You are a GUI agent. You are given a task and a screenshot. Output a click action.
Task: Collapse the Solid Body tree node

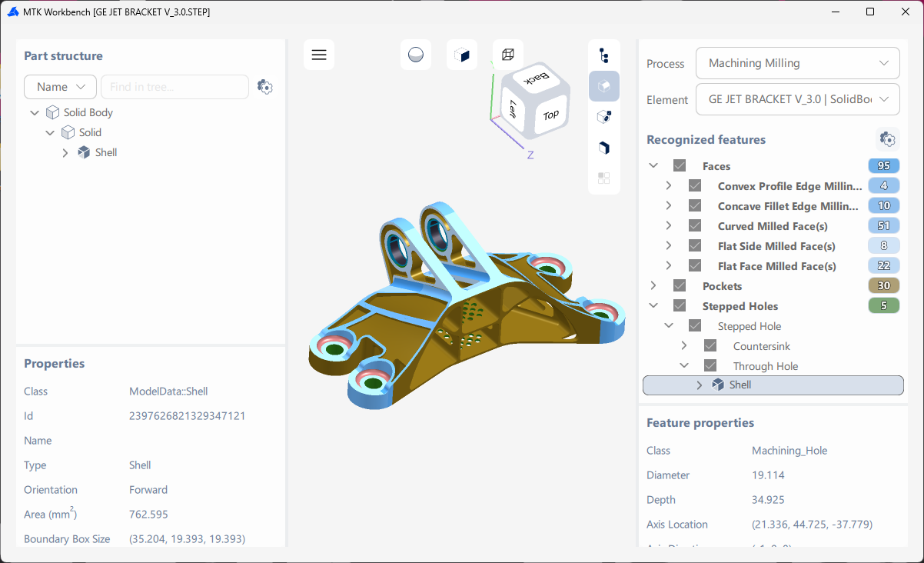click(35, 112)
